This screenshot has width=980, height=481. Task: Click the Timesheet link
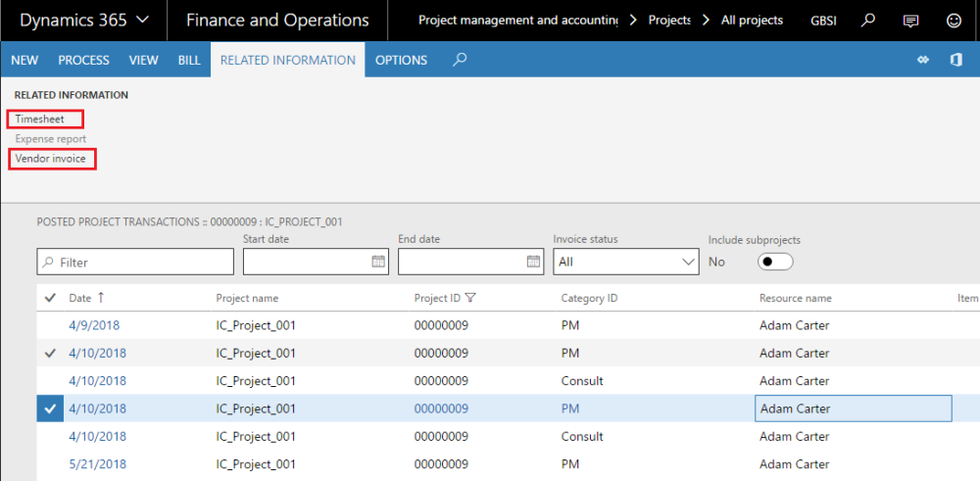(40, 119)
